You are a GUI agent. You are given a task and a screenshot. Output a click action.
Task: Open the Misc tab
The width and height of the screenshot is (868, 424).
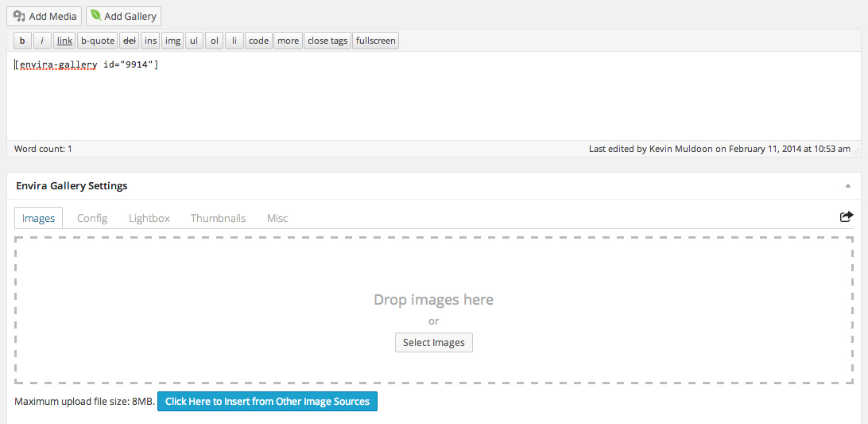click(277, 218)
